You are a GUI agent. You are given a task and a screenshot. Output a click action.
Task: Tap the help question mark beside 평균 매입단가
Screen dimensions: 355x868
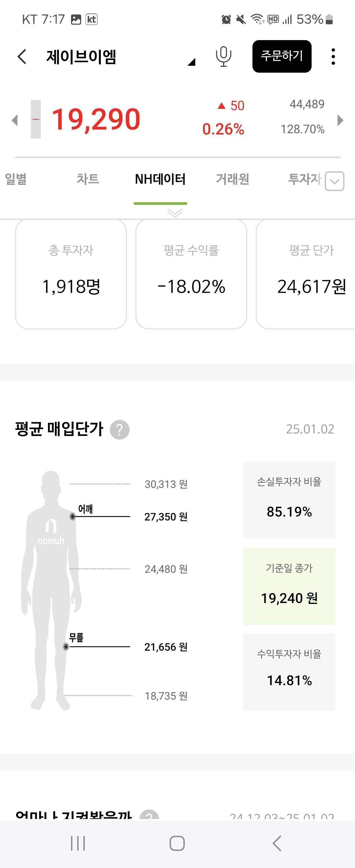[120, 429]
